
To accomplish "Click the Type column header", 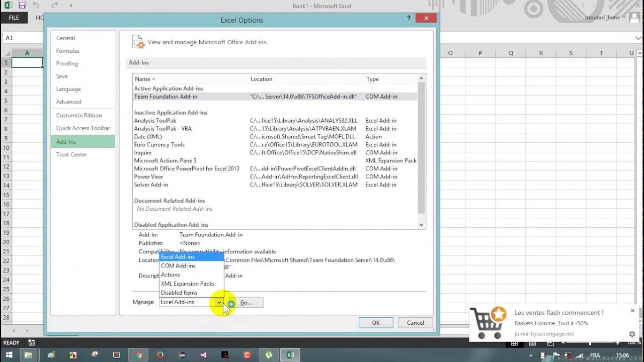I will click(390, 79).
